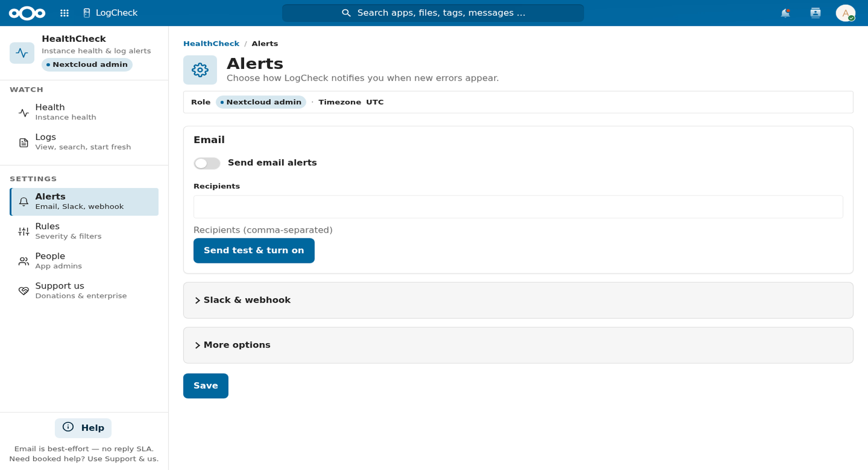Open Support us donations page
Viewport: 868px width, 470px height.
(x=84, y=291)
